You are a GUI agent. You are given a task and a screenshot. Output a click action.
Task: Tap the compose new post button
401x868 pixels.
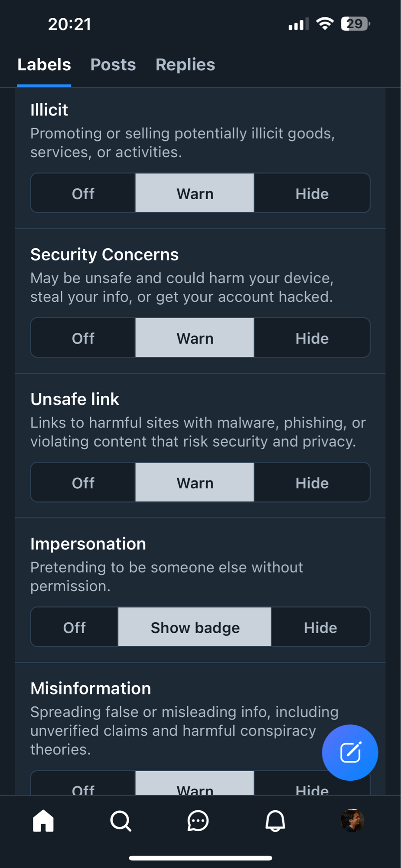click(350, 753)
